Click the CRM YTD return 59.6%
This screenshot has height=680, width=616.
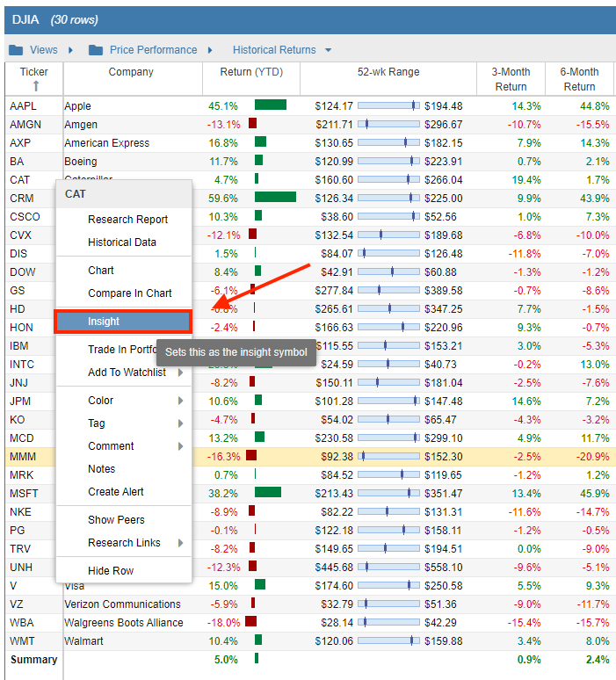click(223, 199)
